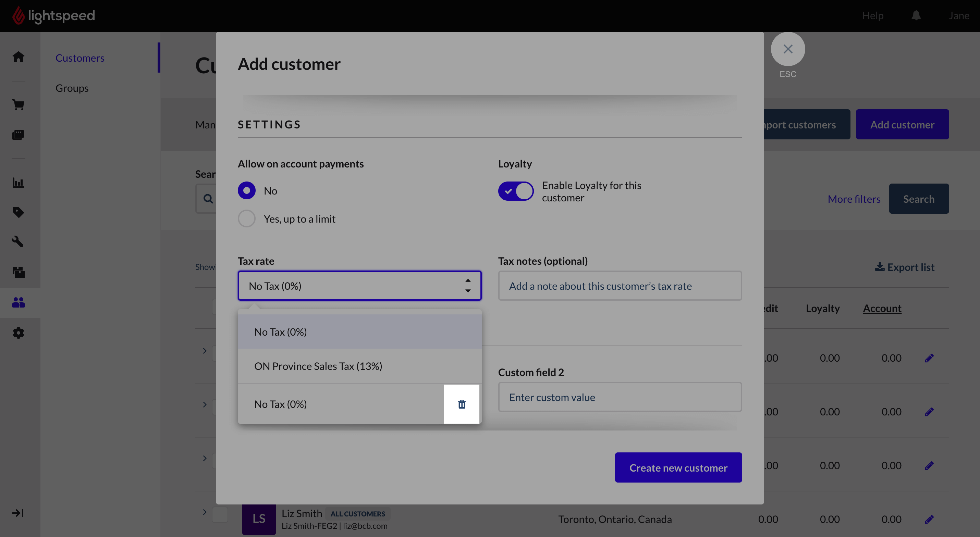Open the Export list option
The image size is (980, 537).
(x=905, y=266)
